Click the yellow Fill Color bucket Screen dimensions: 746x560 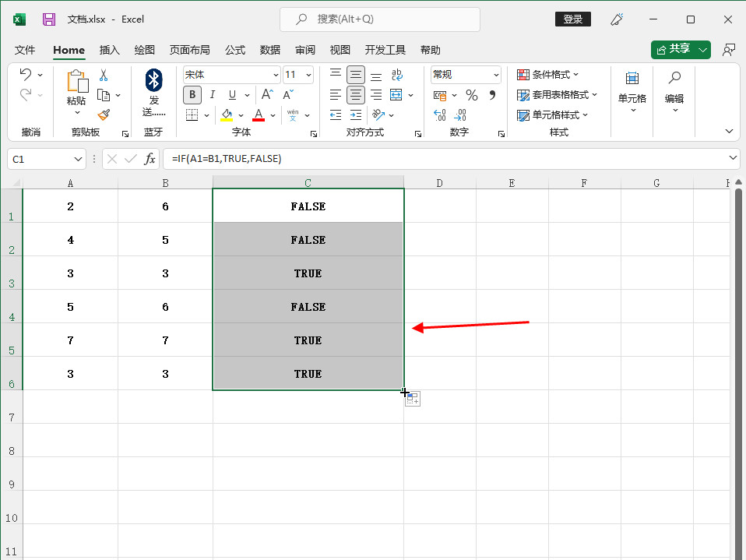(x=227, y=114)
